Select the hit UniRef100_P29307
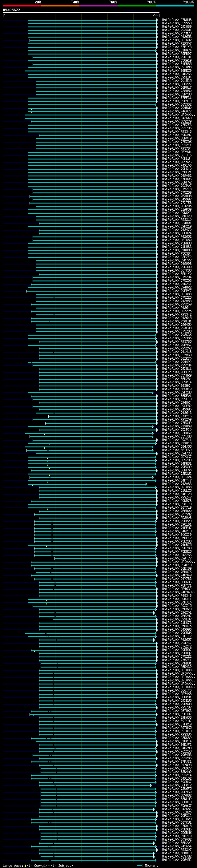The height and width of the screenshot is (868, 197). click(176, 43)
